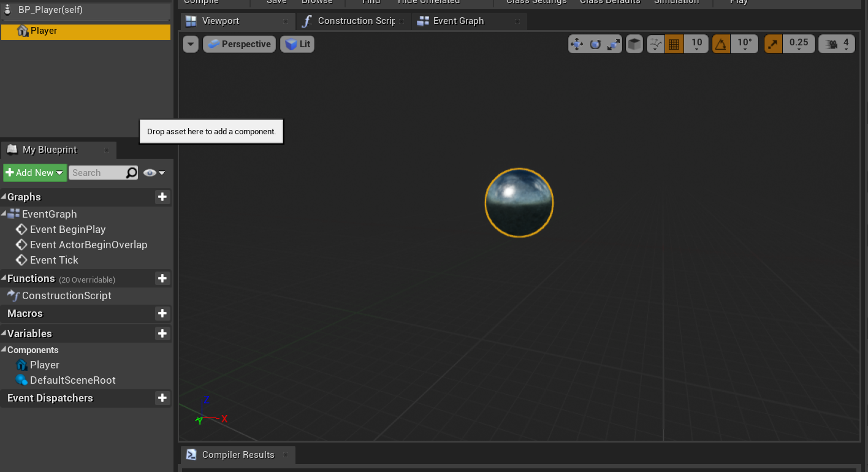
Task: Select Event Tick entry
Action: (54, 260)
